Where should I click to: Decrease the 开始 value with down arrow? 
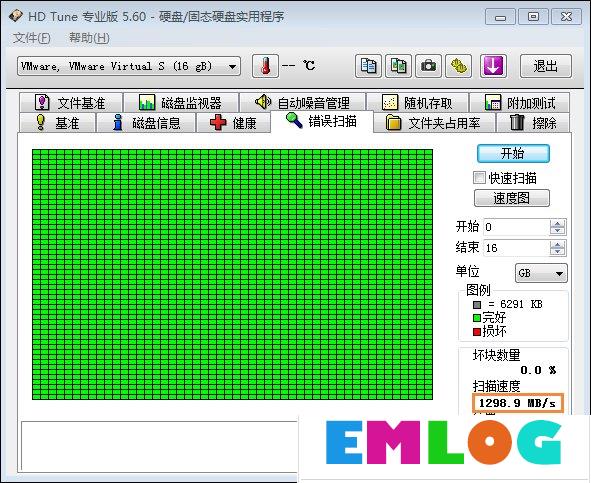click(557, 231)
